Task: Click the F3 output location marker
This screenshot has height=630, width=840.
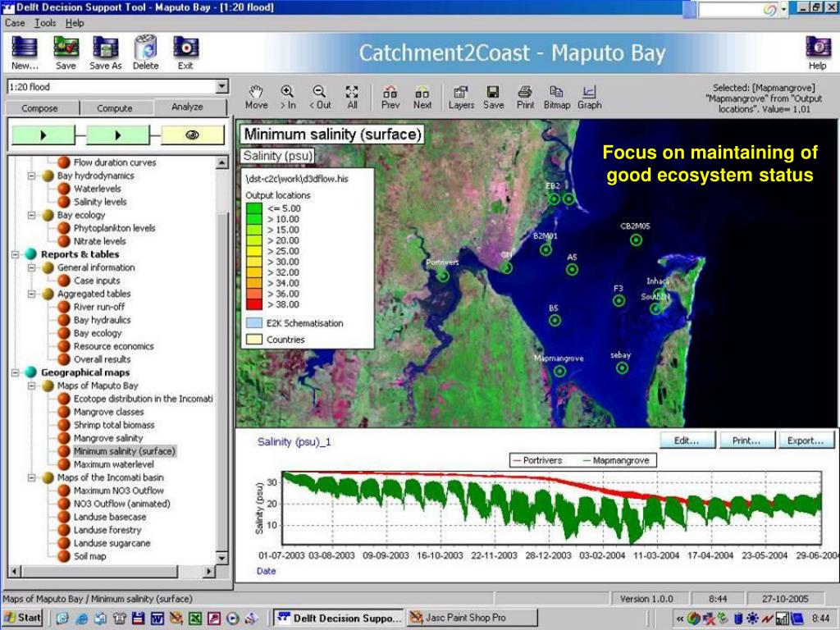Action: point(619,300)
